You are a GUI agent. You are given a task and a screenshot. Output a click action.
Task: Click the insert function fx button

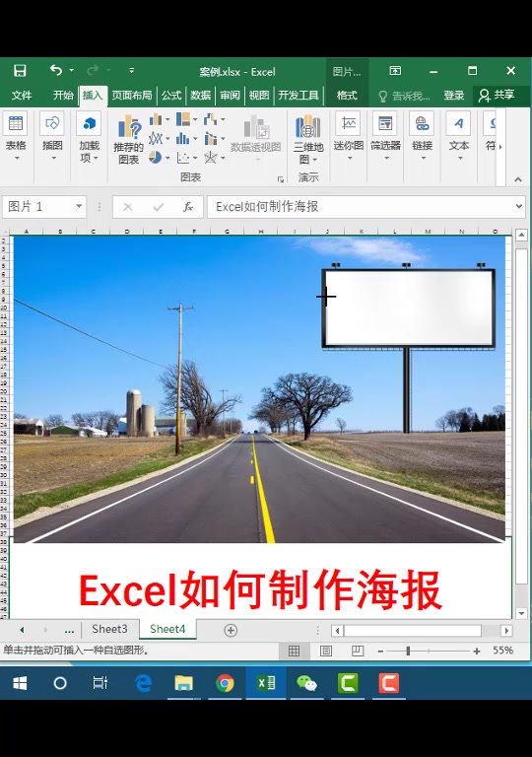tap(188, 207)
